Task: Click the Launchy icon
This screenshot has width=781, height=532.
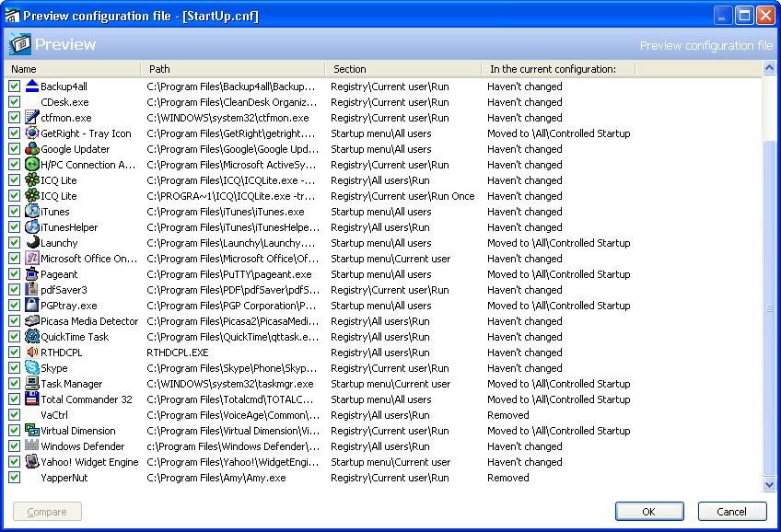Action: pos(32,242)
